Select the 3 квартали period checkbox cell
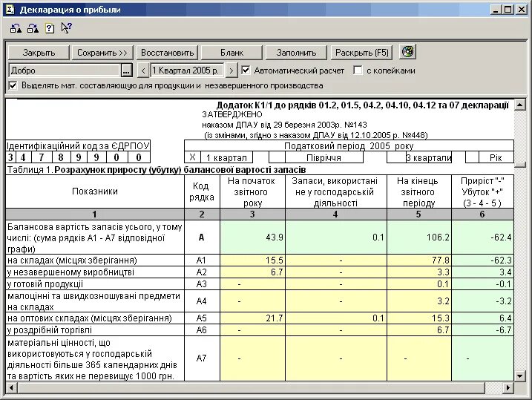Screen dimensions: 532x400 tap(396, 157)
